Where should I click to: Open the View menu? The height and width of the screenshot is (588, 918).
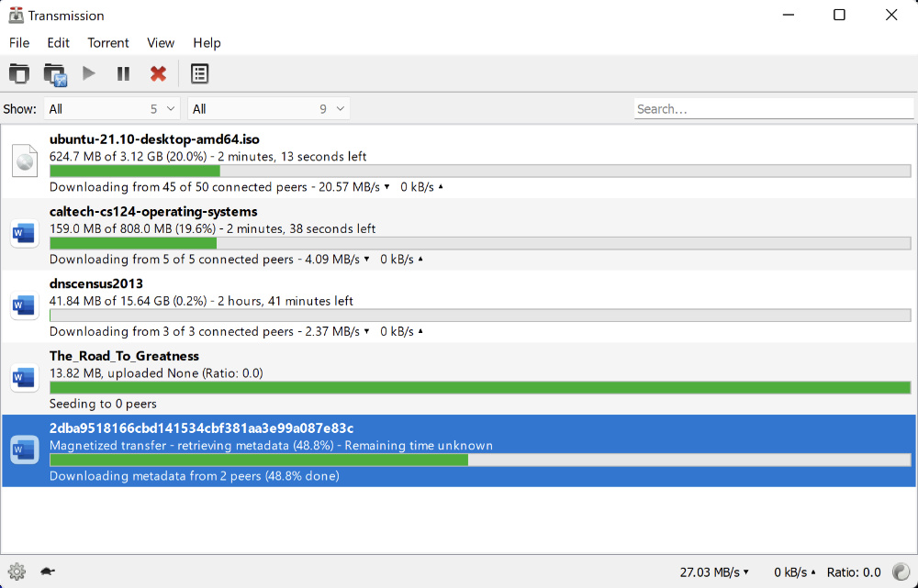(x=160, y=43)
